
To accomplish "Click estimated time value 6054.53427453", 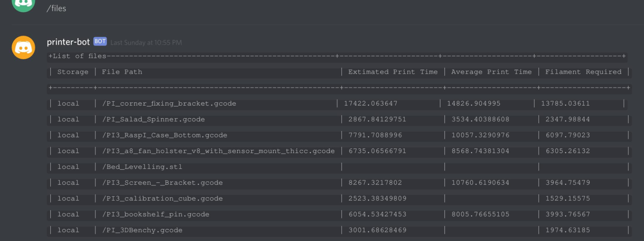I will click(377, 214).
